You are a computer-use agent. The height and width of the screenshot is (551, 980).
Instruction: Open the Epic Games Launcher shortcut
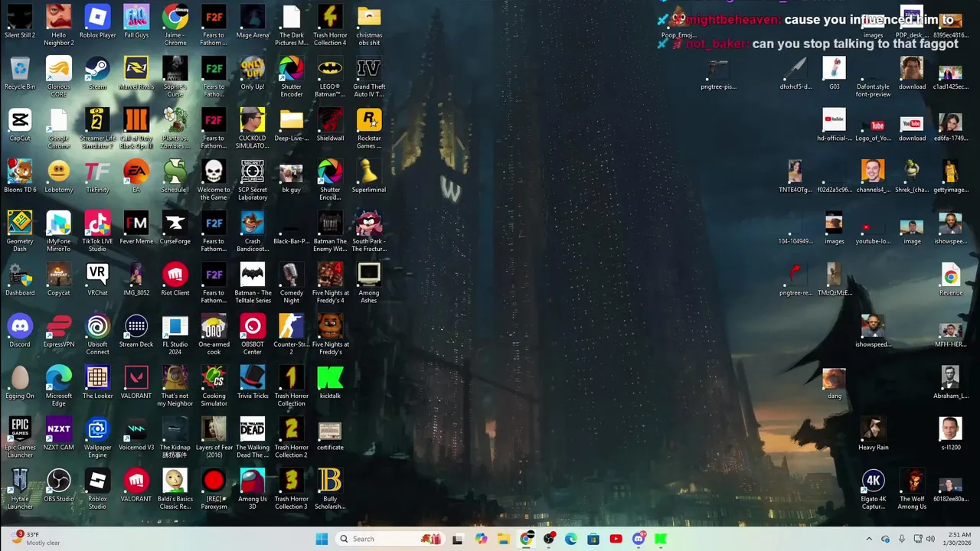20,439
